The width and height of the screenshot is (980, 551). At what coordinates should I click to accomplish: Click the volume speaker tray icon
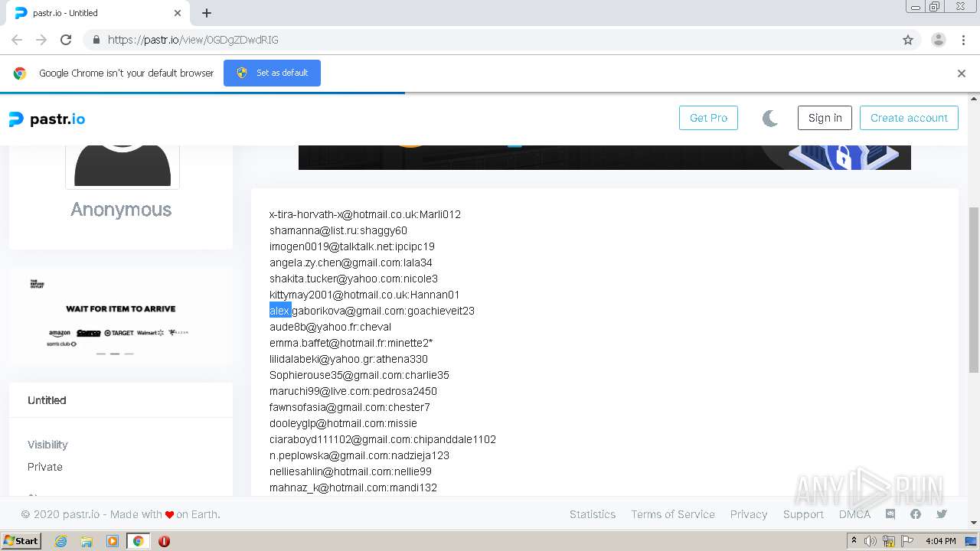(x=871, y=541)
